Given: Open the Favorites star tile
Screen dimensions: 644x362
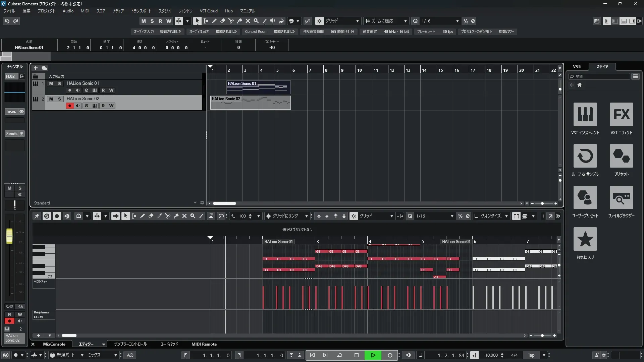Looking at the screenshot, I should tap(585, 239).
